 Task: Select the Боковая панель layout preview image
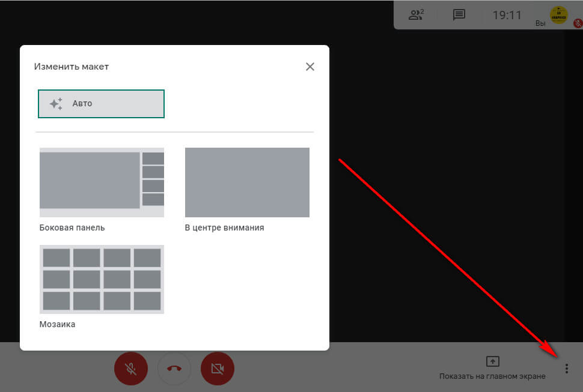pos(101,182)
